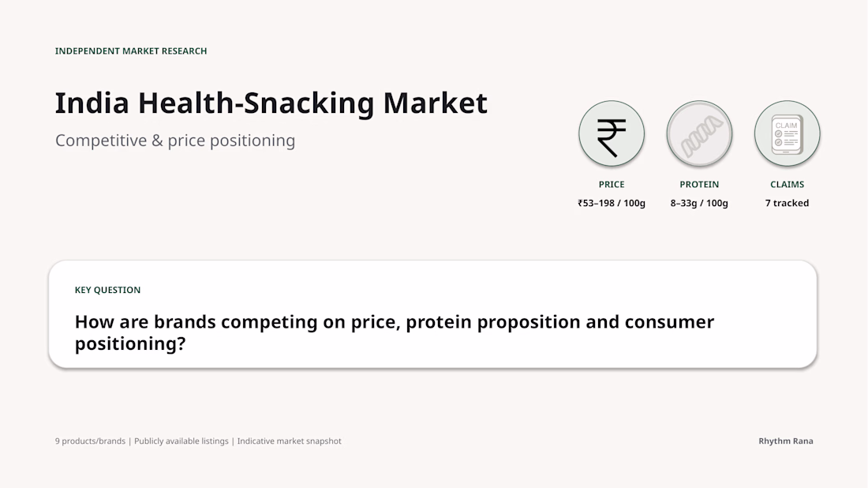This screenshot has width=868, height=488.
Task: Click the Competitive & price positioning subtitle
Action: coord(175,141)
